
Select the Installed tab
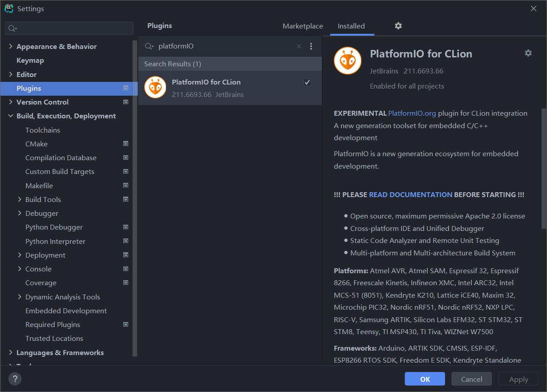click(x=351, y=26)
